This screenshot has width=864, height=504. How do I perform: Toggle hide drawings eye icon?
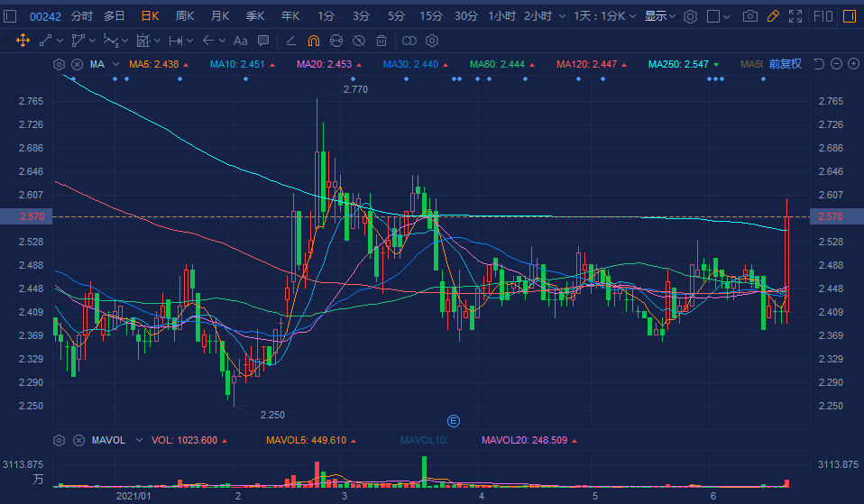pyautogui.click(x=359, y=41)
